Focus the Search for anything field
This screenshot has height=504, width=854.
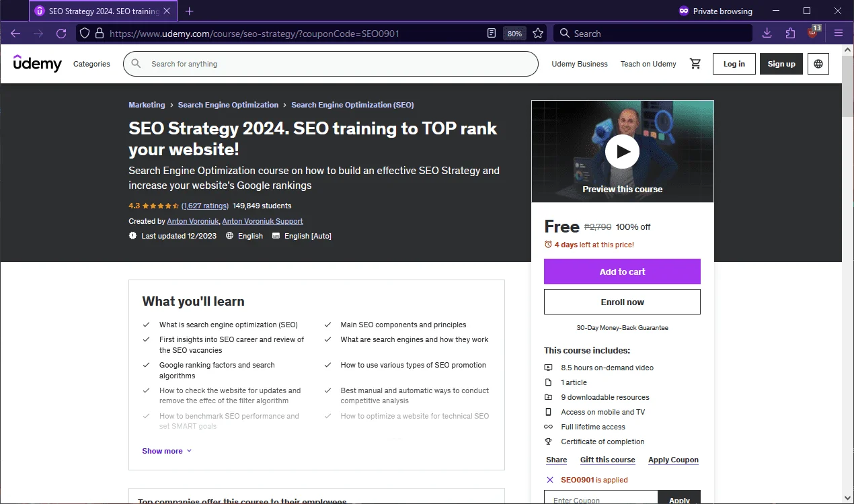pos(331,64)
